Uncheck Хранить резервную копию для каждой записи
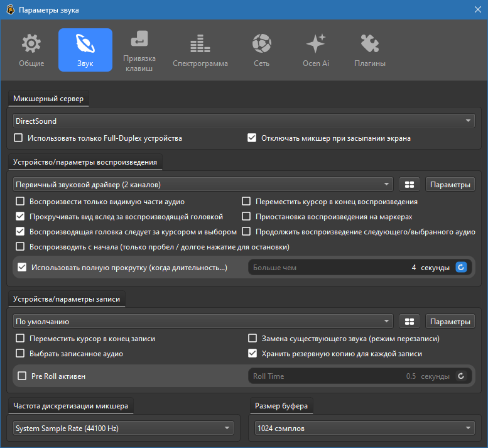 (252, 353)
